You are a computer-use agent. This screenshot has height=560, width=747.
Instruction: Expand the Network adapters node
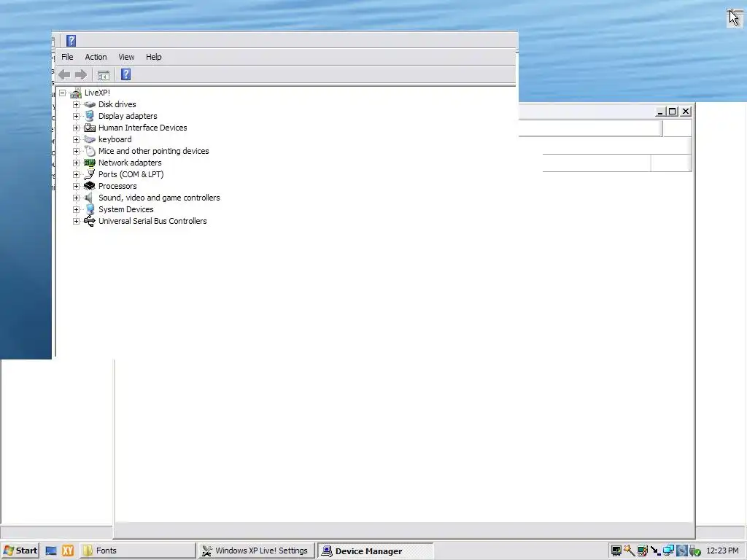[x=76, y=163]
